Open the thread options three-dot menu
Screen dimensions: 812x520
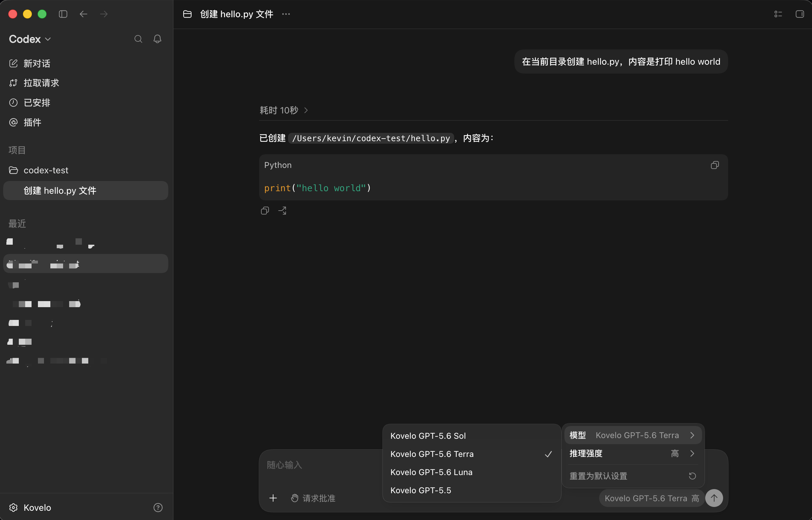click(286, 14)
